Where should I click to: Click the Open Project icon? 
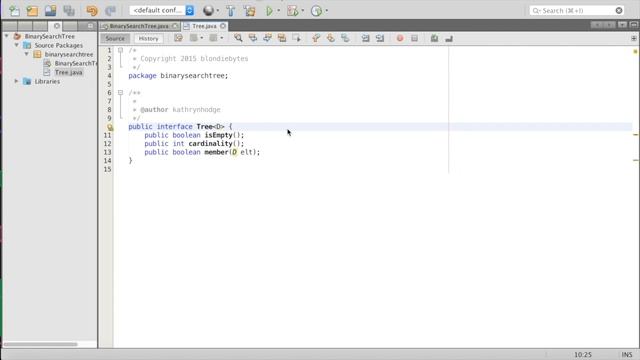pos(51,11)
